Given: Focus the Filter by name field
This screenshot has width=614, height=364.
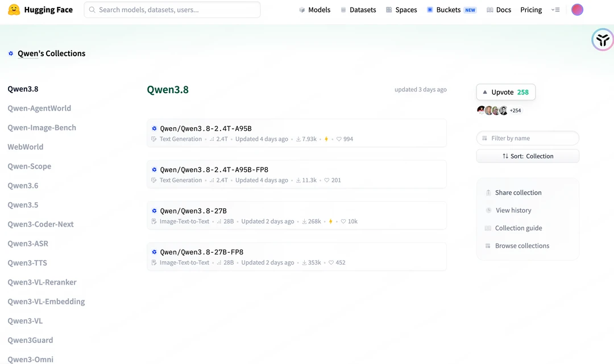Looking at the screenshot, I should point(528,139).
